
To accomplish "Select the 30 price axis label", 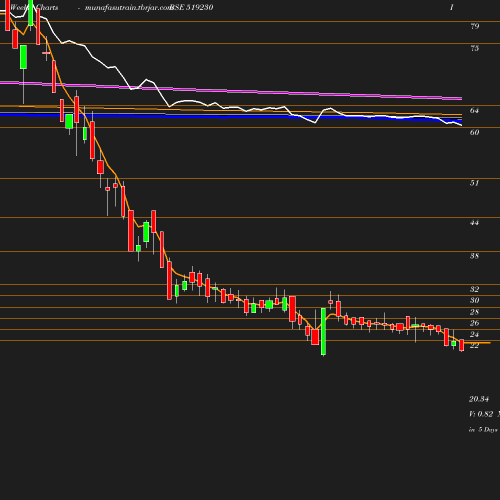I will click(x=475, y=300).
